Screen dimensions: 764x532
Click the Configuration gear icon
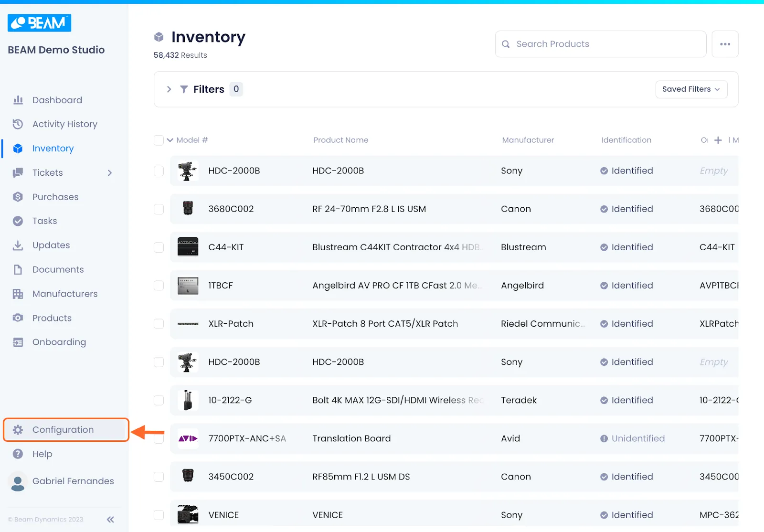[18, 430]
